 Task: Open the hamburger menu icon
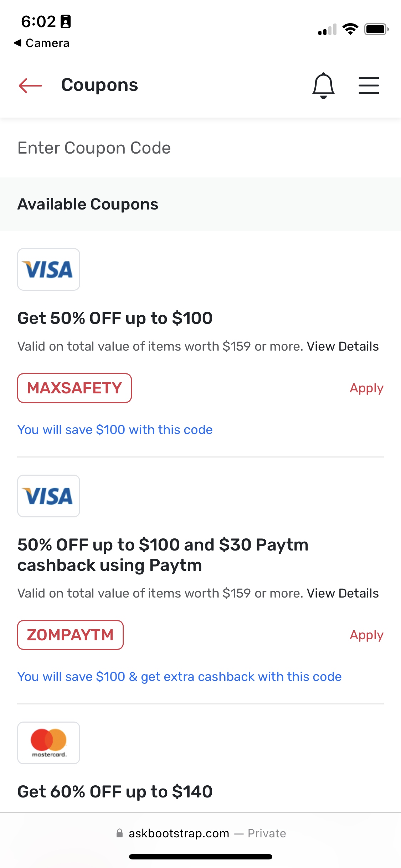(x=369, y=86)
